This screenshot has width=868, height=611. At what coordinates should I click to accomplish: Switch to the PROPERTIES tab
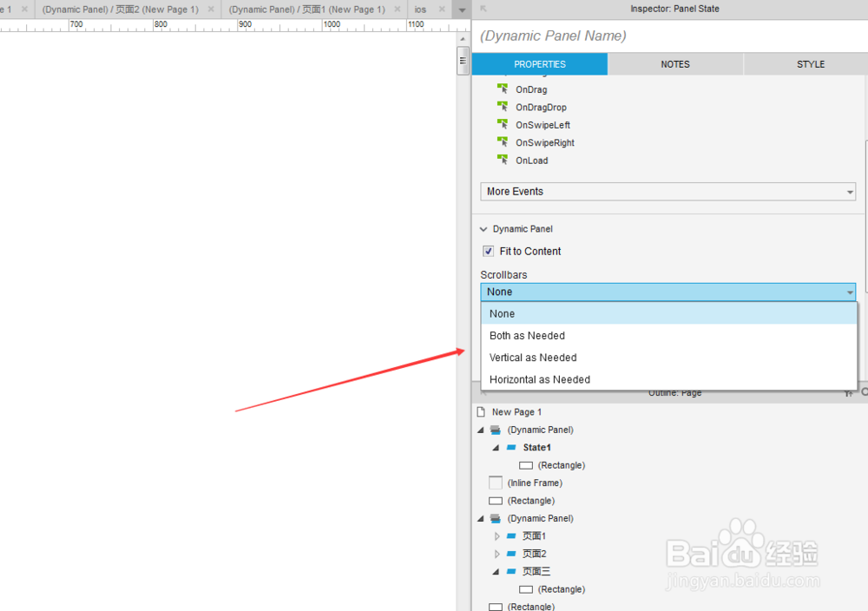click(540, 64)
